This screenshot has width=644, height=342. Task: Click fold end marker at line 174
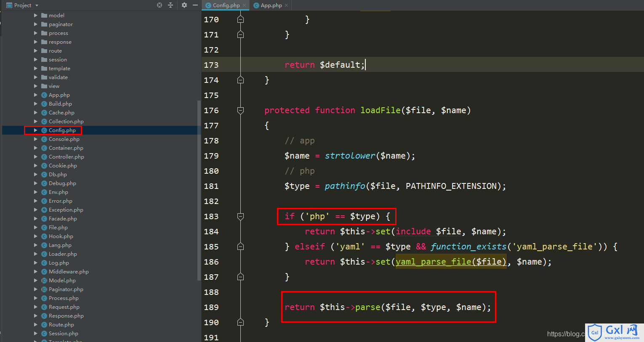[240, 80]
